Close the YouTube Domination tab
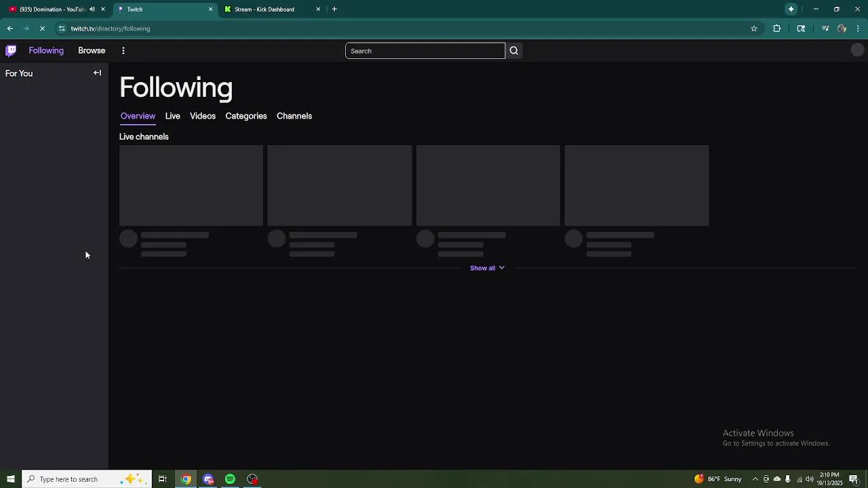The width and height of the screenshot is (868, 488). click(103, 9)
